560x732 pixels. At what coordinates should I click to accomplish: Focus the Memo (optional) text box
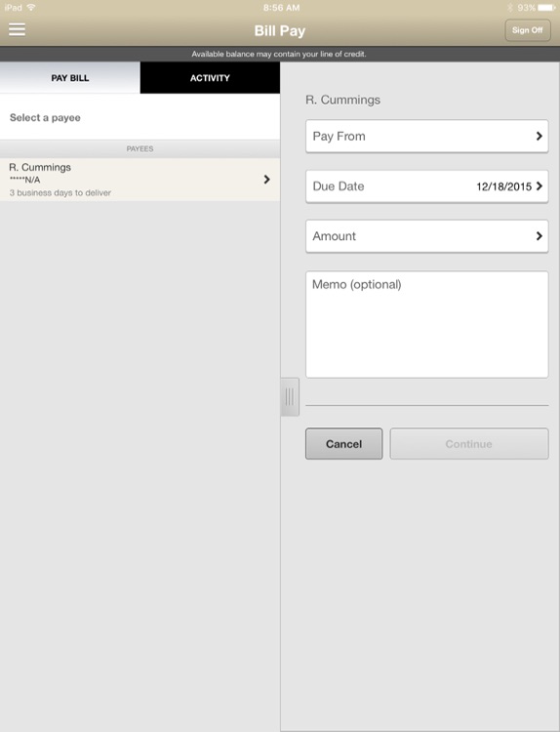[x=426, y=324]
